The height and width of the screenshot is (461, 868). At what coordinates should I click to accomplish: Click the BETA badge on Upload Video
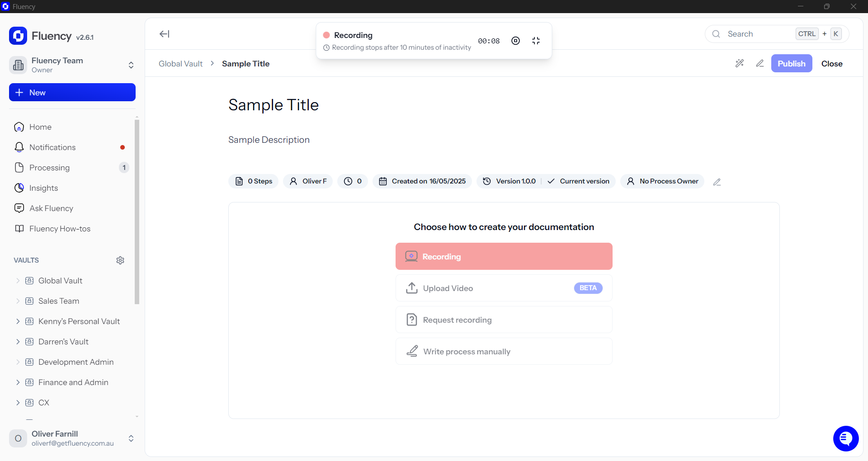588,288
